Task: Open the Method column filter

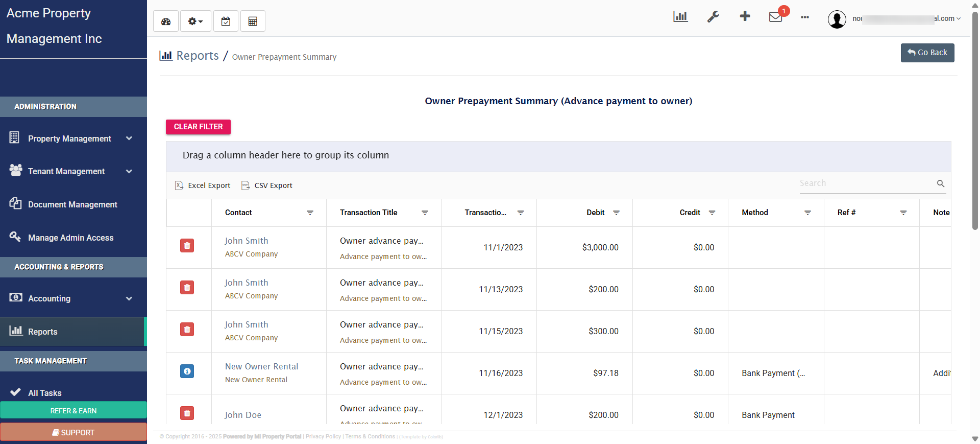Action: coord(807,213)
